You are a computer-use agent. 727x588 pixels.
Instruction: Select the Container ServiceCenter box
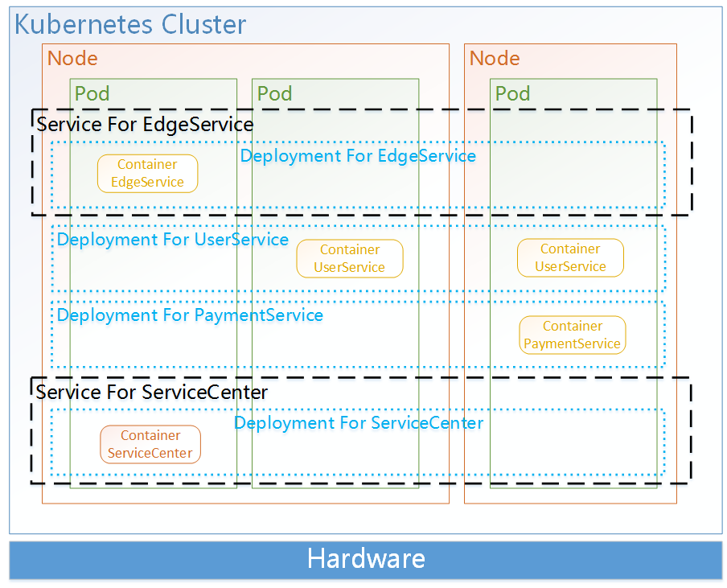click(x=150, y=445)
